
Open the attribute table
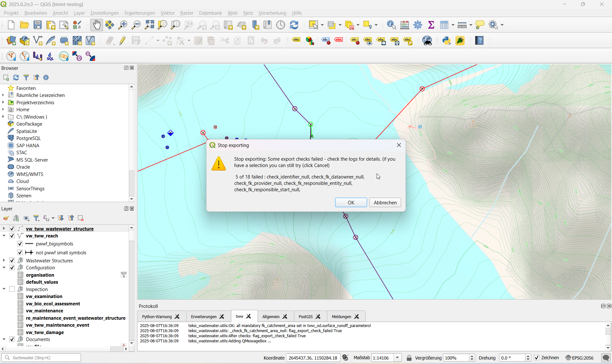[x=445, y=25]
